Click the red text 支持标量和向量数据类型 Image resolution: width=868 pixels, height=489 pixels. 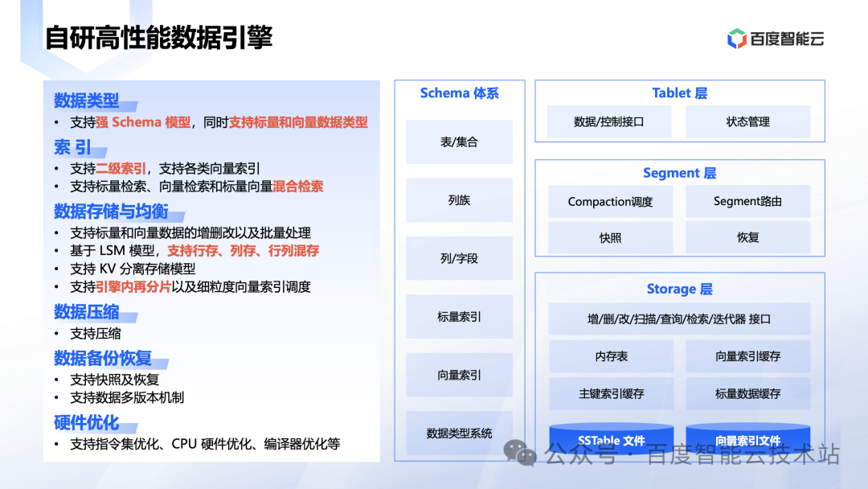coord(298,122)
